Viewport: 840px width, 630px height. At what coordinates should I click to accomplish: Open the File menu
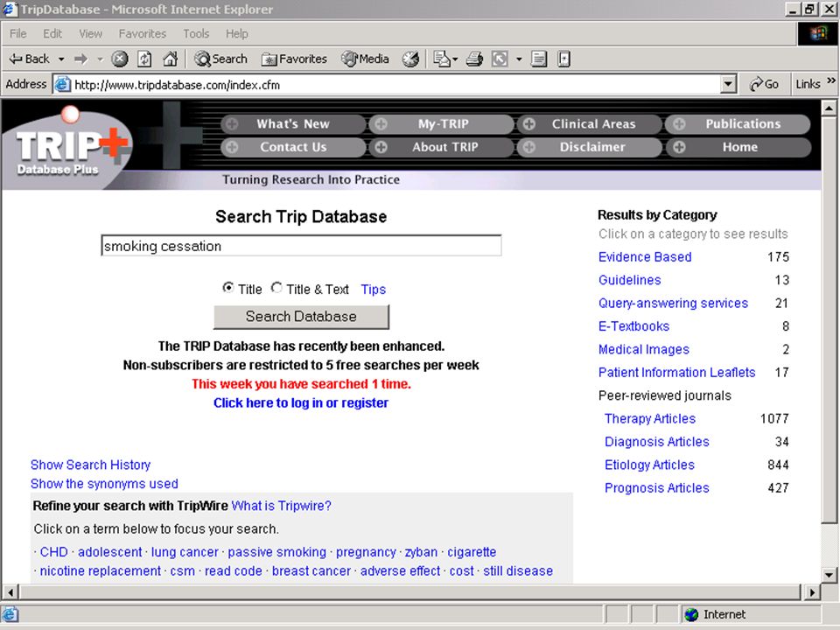click(x=17, y=34)
